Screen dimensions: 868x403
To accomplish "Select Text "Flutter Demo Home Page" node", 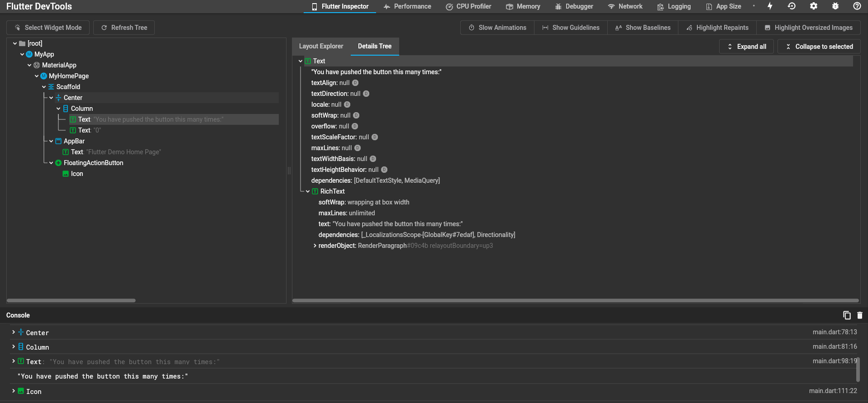I will click(x=112, y=152).
